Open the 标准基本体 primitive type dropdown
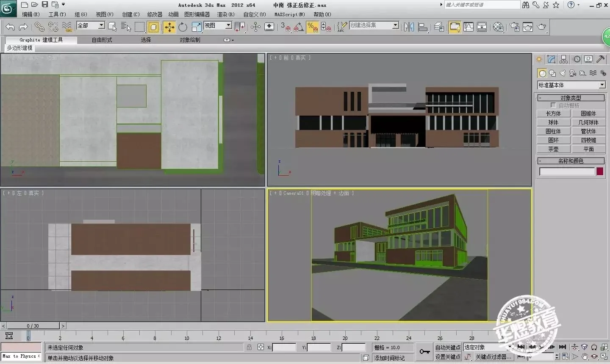The image size is (610, 364). [602, 85]
